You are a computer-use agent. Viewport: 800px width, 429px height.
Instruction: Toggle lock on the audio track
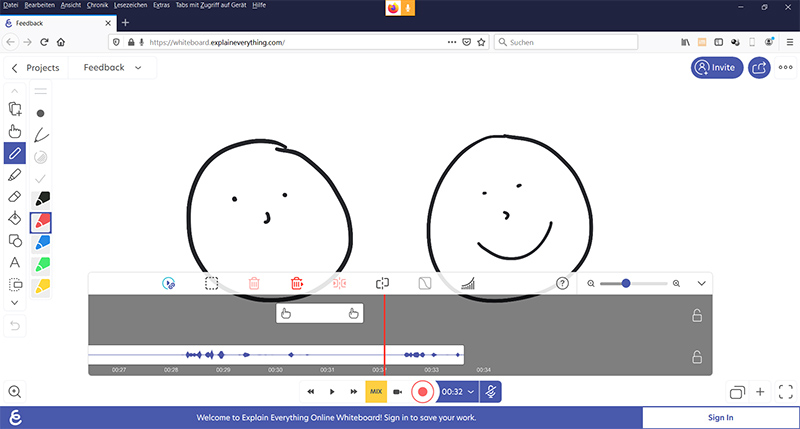[x=697, y=356]
